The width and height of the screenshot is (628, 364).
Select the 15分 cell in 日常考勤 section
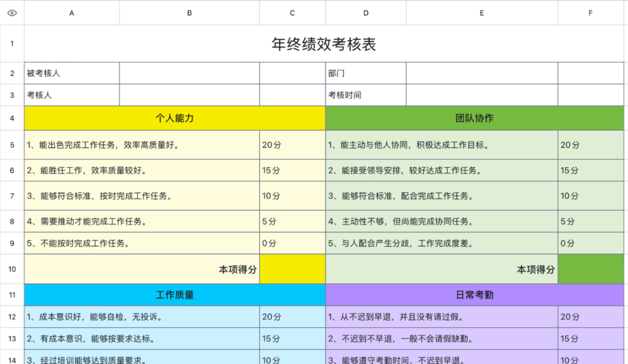point(591,339)
